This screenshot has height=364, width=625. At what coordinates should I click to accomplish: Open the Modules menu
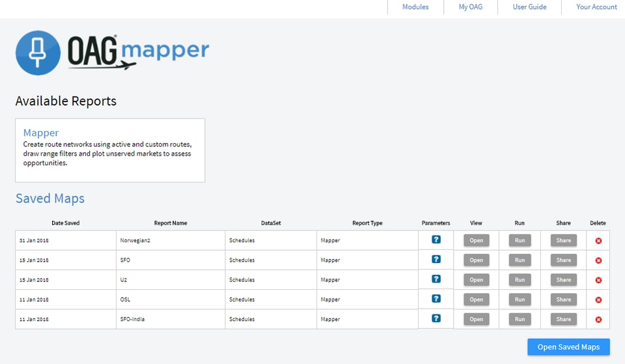click(x=415, y=7)
